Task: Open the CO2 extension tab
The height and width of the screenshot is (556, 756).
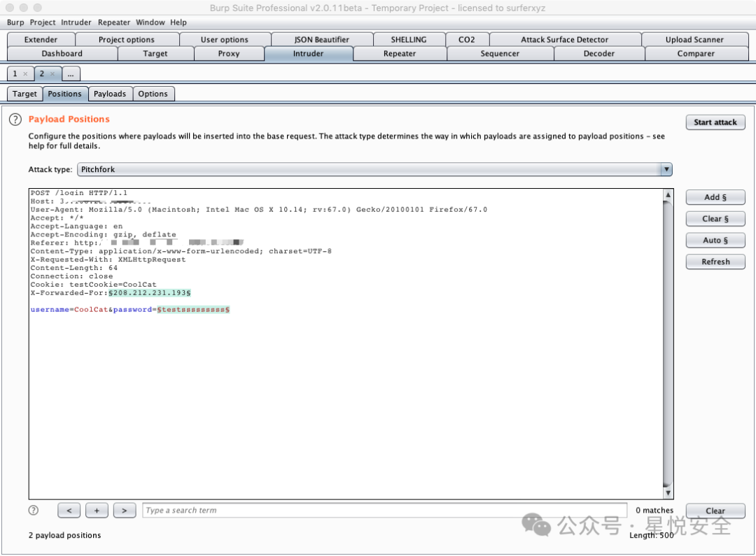Action: 467,39
